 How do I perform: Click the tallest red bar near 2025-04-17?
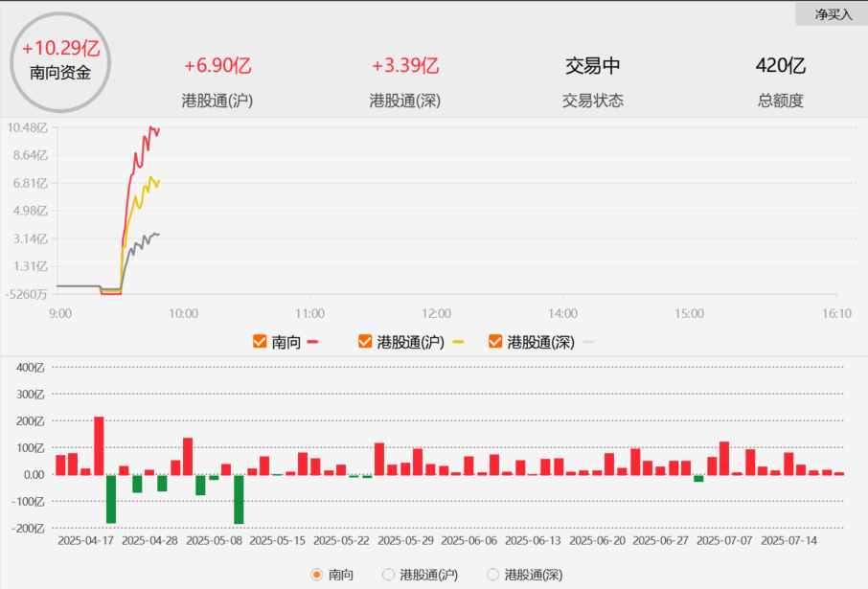99,445
